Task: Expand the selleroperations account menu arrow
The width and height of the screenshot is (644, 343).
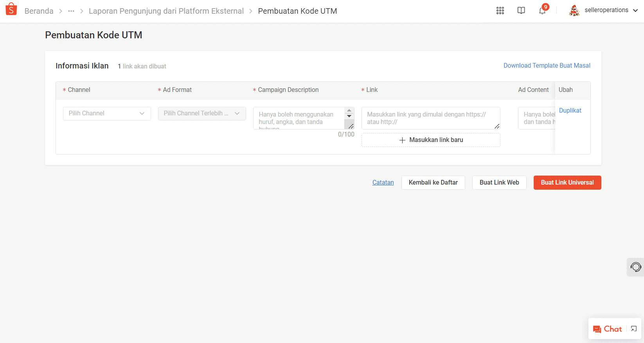Action: tap(635, 11)
